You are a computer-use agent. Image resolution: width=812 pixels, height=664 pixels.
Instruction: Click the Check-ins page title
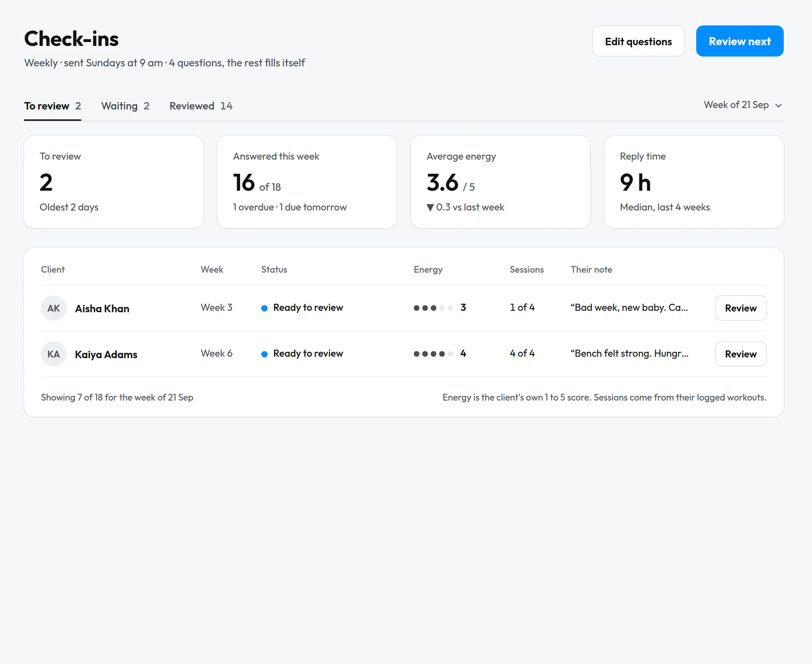[71, 38]
